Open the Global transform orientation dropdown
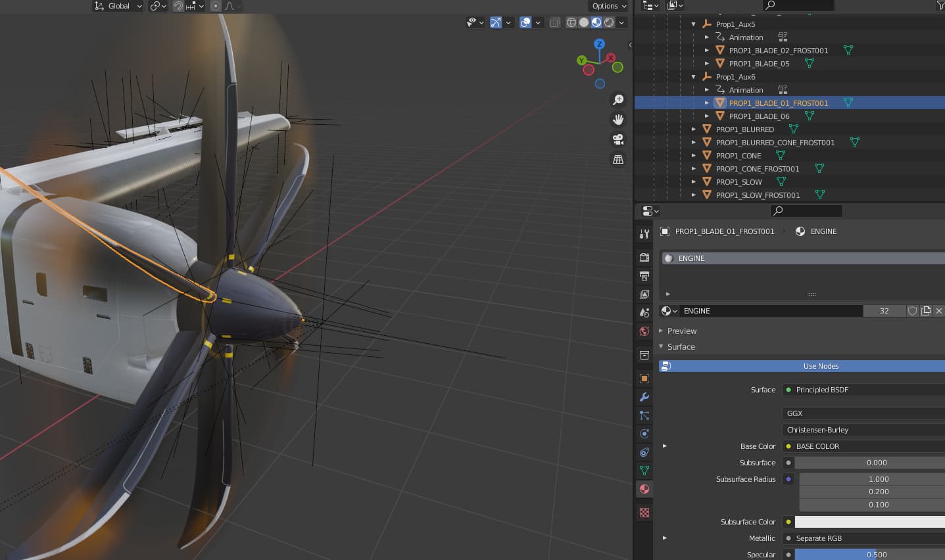Screen dimensions: 945x560 coord(118,6)
